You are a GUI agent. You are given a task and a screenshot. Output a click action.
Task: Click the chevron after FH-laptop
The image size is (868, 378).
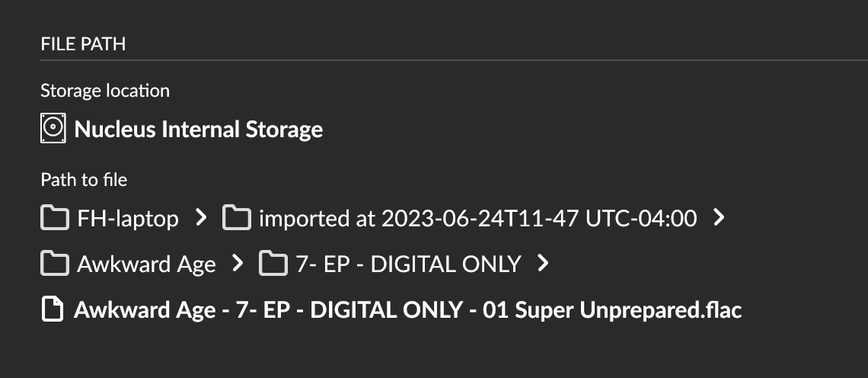(x=201, y=219)
